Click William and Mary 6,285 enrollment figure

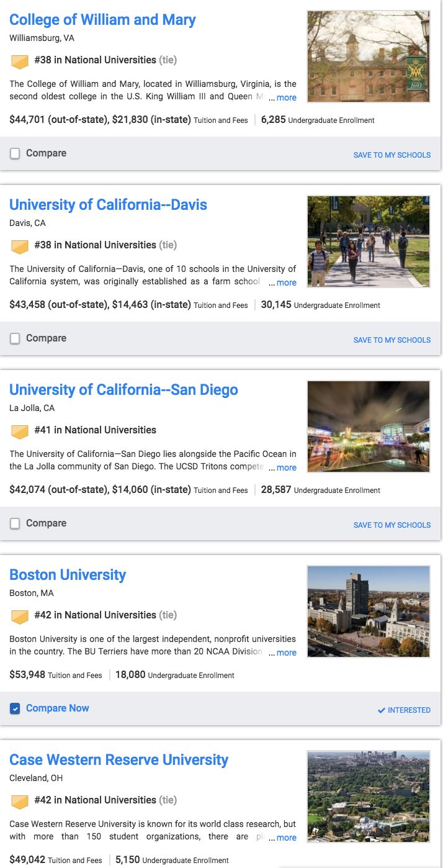point(274,119)
